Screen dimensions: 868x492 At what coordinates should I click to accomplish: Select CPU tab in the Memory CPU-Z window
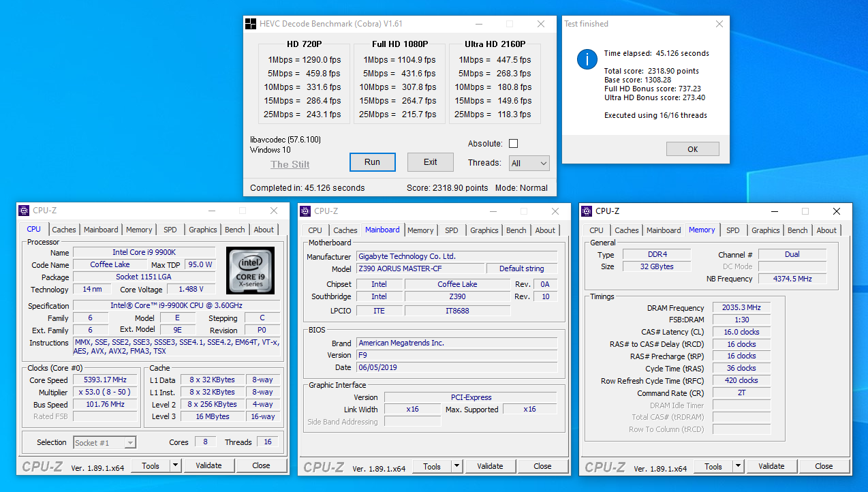(596, 230)
